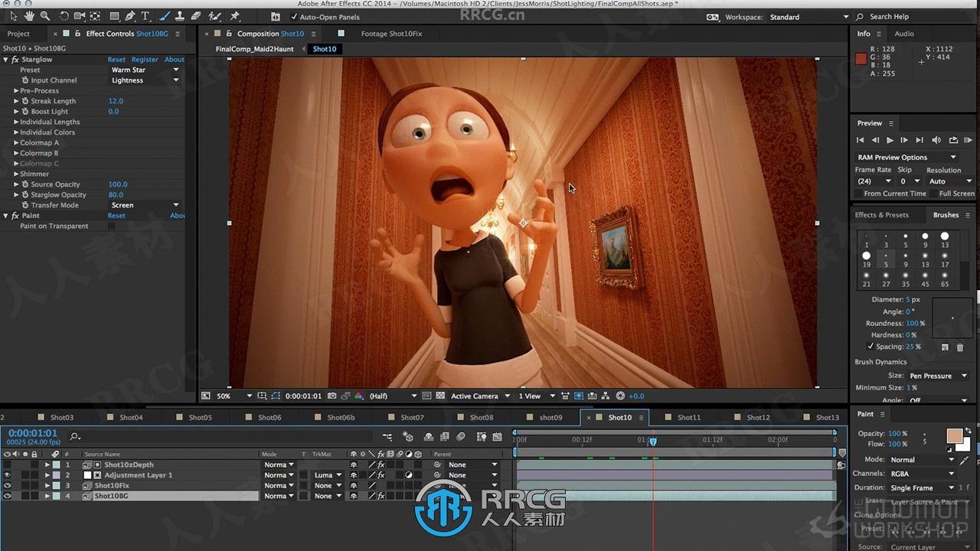Screen dimensions: 980x551
Task: Select the Rectangle shape tool
Action: point(114,16)
